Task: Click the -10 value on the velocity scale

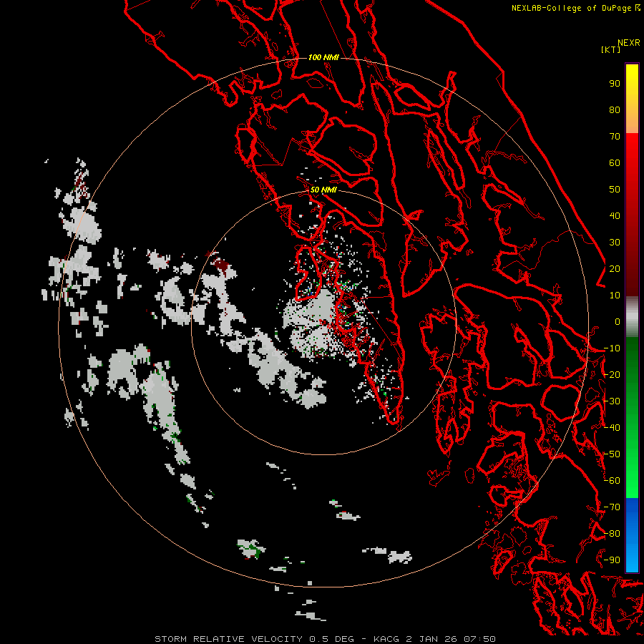Action: 612,348
